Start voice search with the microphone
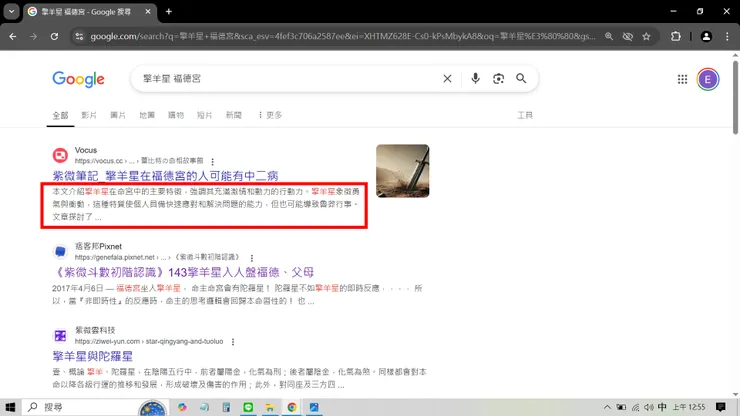740x416 pixels. (475, 78)
